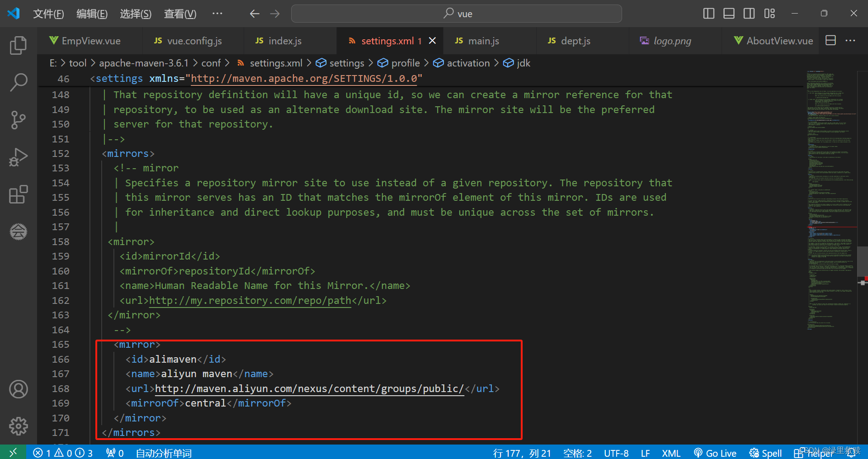Click the More Actions ellipsis in menu bar
Viewport: 868px width, 459px height.
(x=217, y=14)
